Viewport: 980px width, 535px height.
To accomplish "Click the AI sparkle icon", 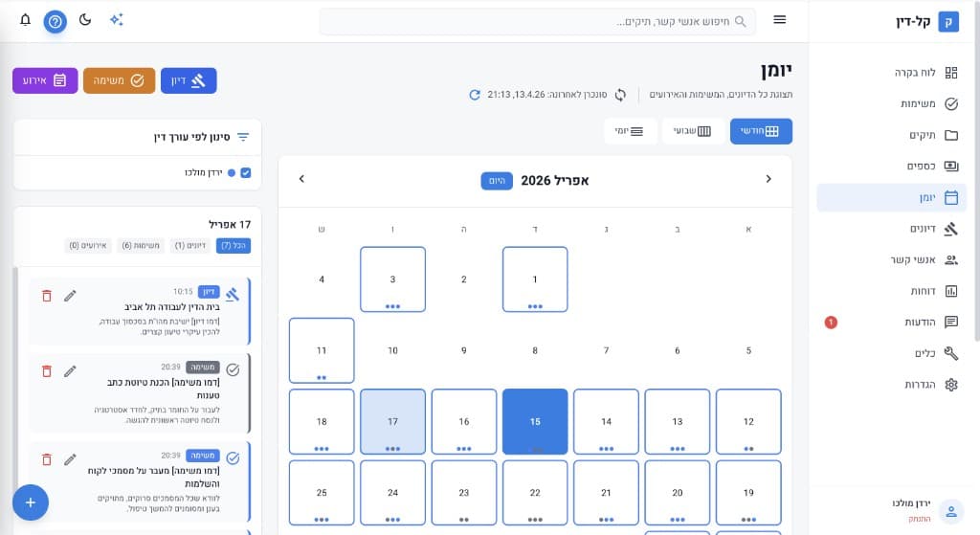I will tap(116, 20).
